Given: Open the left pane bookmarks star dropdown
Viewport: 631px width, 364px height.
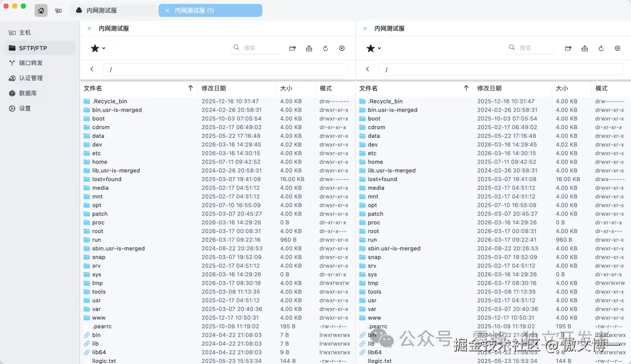Looking at the screenshot, I should (x=98, y=48).
